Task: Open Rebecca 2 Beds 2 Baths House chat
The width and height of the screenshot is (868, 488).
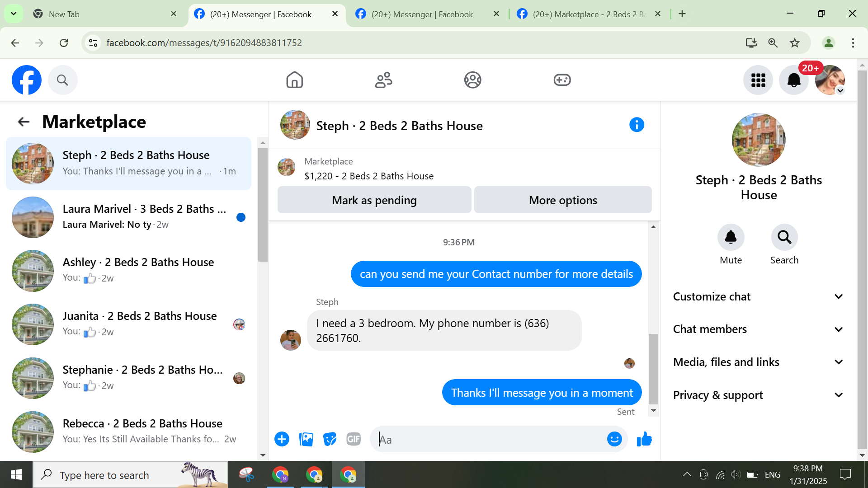Action: [128, 432]
